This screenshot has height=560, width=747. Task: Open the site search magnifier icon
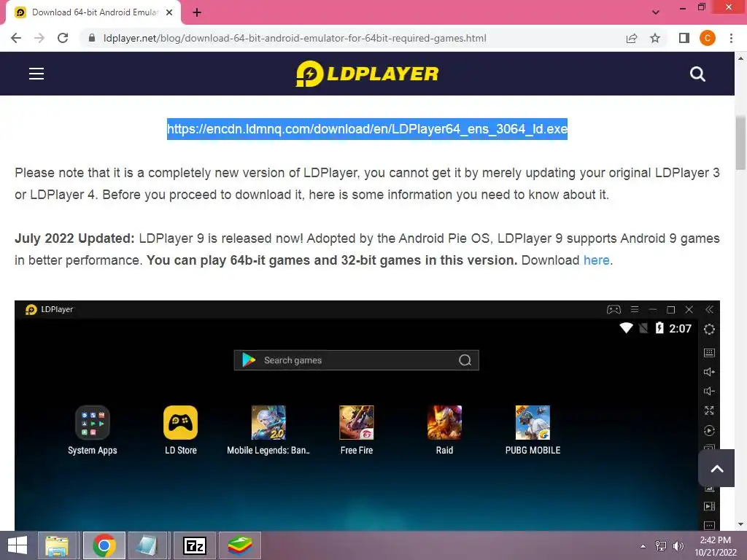click(697, 74)
